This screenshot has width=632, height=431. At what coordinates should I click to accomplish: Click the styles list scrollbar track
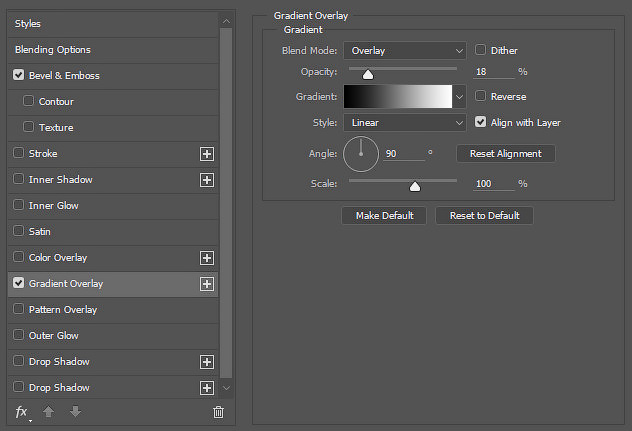pos(226,203)
